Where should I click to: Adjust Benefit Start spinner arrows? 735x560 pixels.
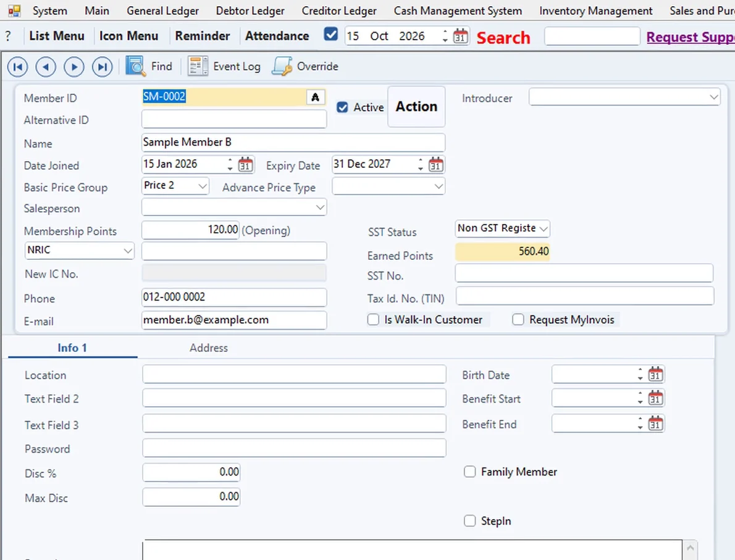(x=640, y=398)
